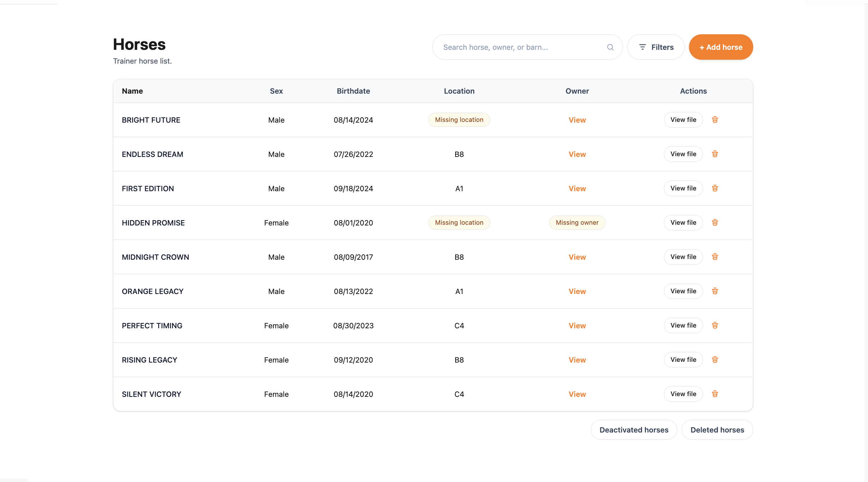This screenshot has height=482, width=868.
Task: Click the SILENT VICTORY horse name
Action: pyautogui.click(x=151, y=394)
